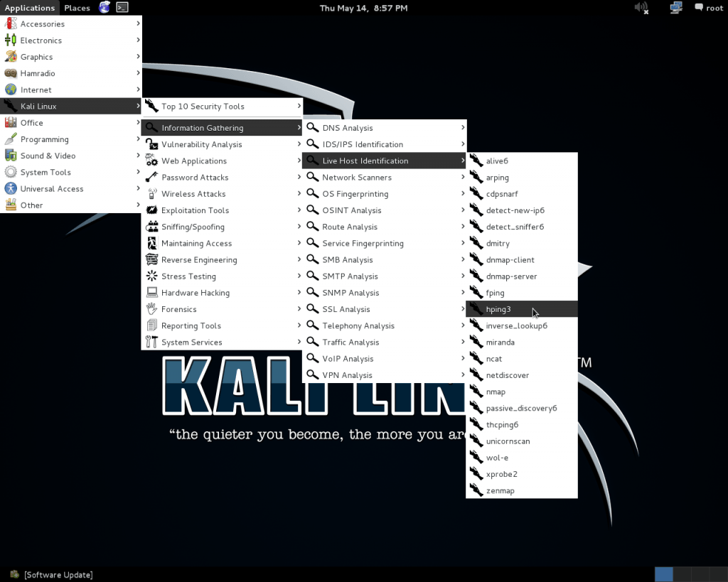Launch the arping tool
728x582 pixels.
(521, 177)
